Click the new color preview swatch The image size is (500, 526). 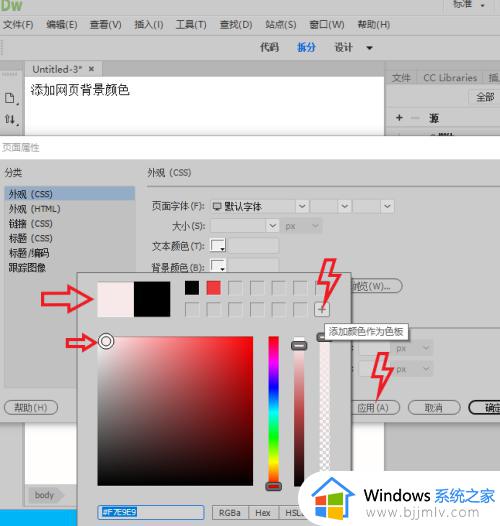pyautogui.click(x=115, y=299)
